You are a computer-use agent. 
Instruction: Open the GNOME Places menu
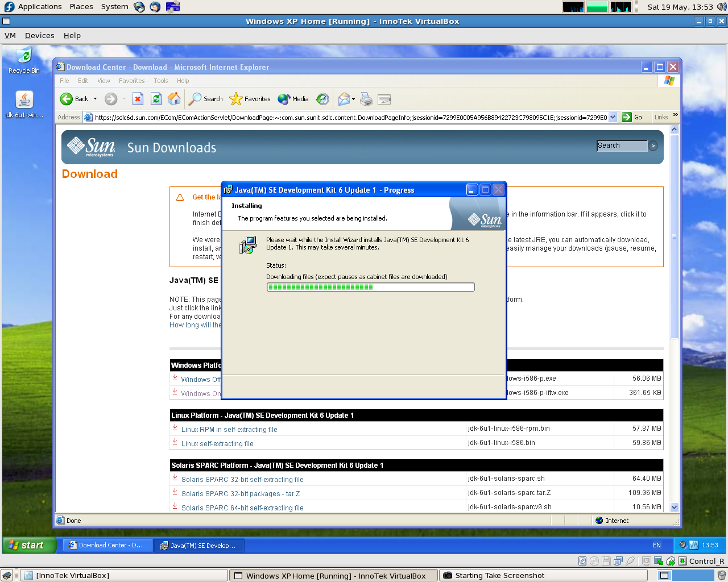(x=81, y=7)
